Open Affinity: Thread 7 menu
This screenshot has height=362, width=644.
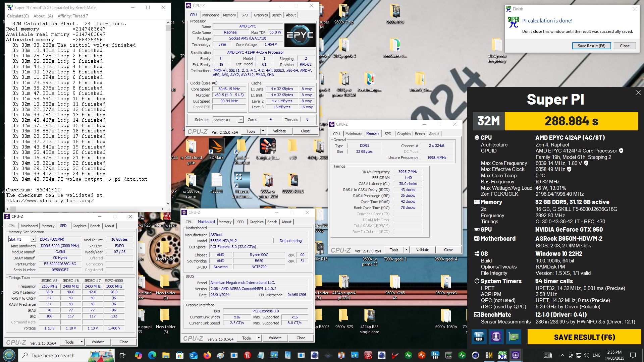[x=73, y=16]
